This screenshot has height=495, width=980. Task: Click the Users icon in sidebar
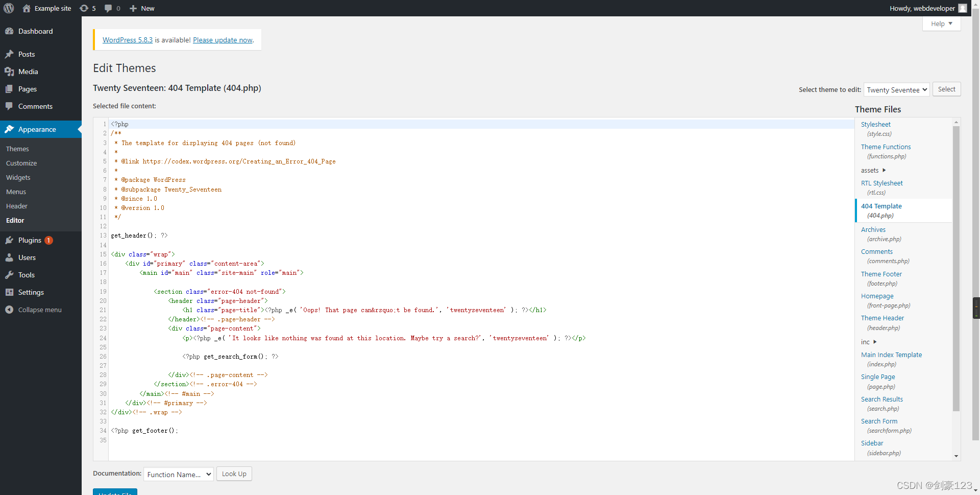point(9,257)
